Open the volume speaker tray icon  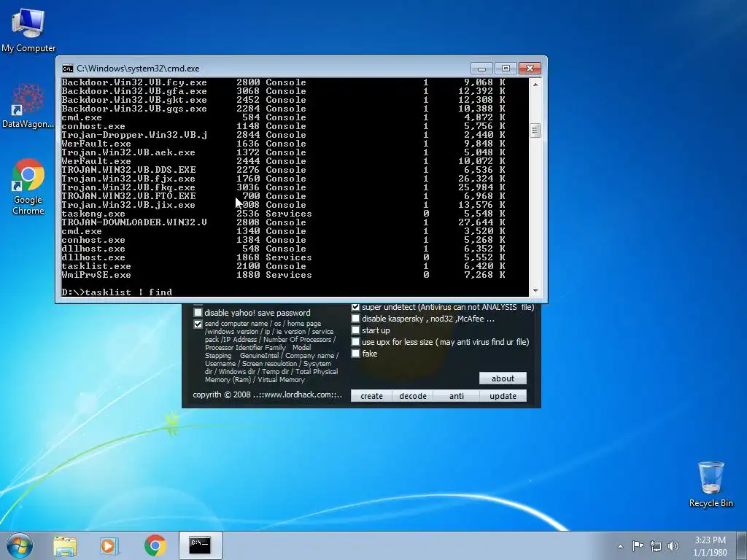click(x=673, y=546)
